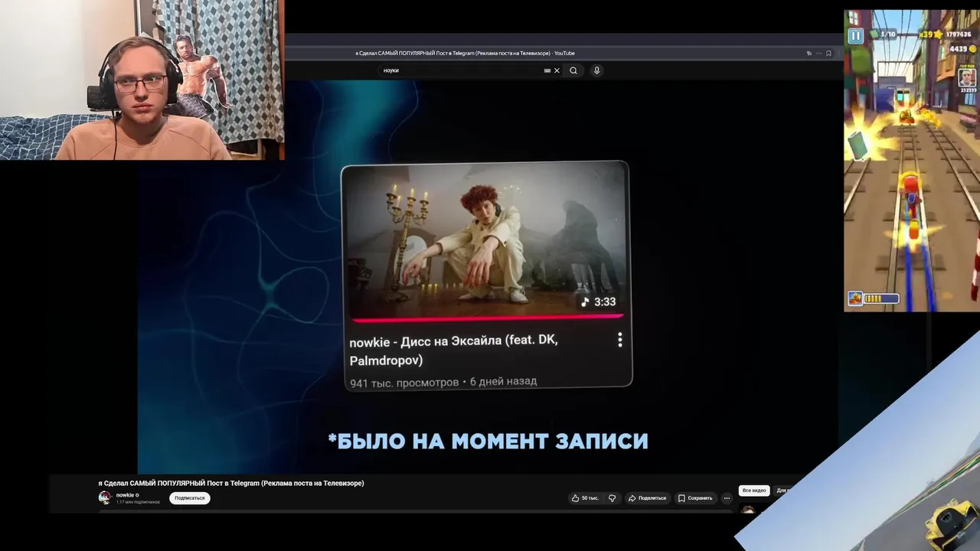This screenshot has width=980, height=551.
Task: Select the 'Все видео' chip
Action: pos(754,490)
